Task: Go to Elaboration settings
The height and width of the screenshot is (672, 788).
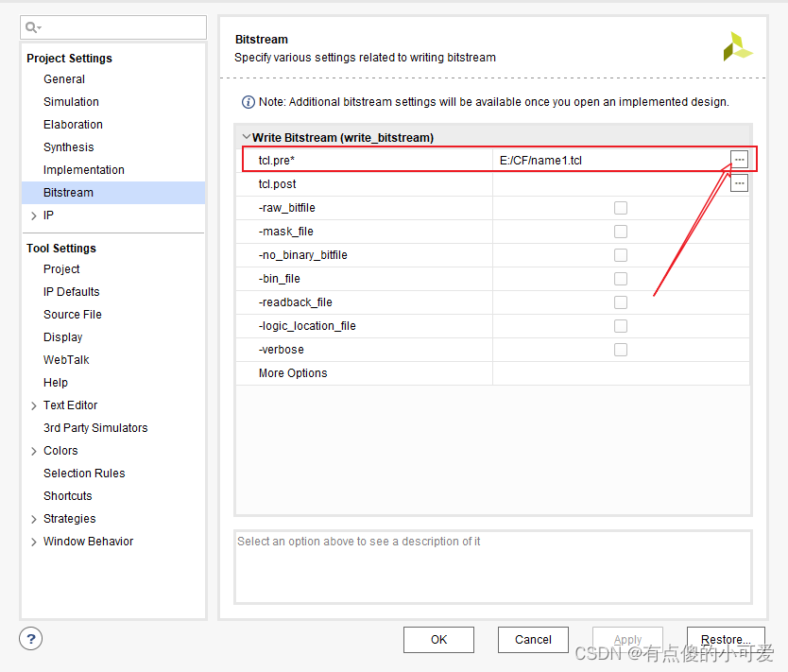Action: pos(73,124)
